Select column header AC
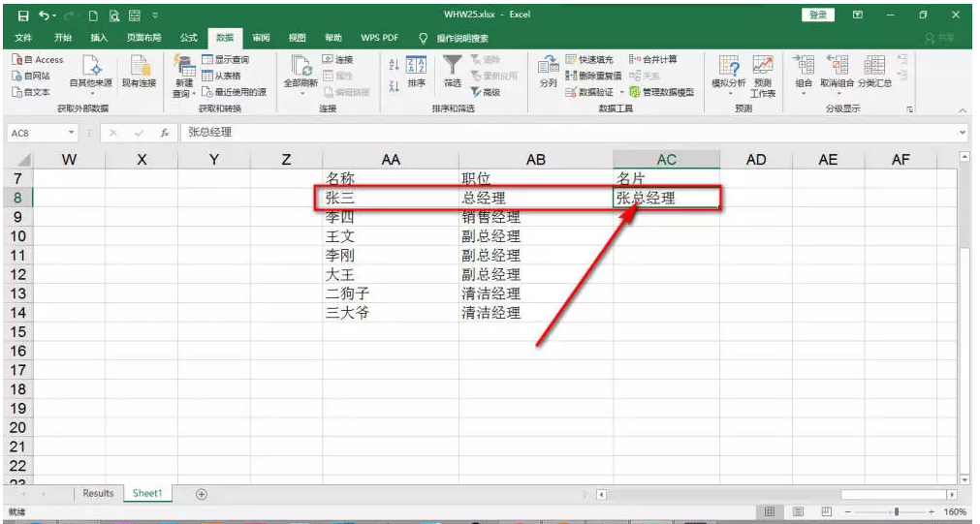Screen dimensions: 980x524 point(666,160)
